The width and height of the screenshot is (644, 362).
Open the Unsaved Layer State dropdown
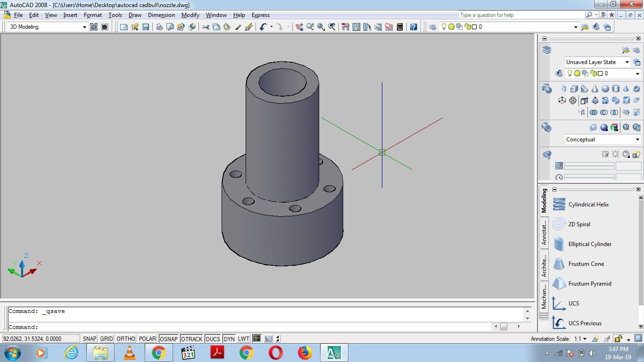(628, 62)
